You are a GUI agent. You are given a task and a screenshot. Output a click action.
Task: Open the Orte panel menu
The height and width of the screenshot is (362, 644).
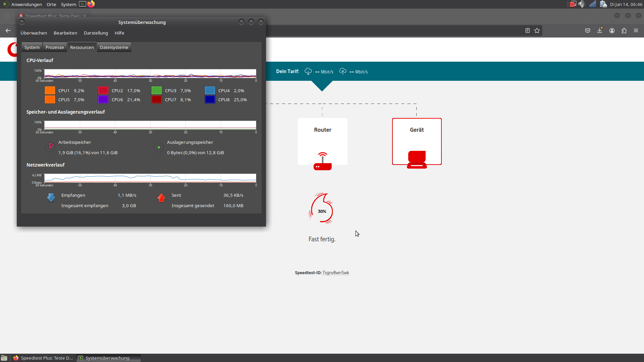pyautogui.click(x=51, y=4)
